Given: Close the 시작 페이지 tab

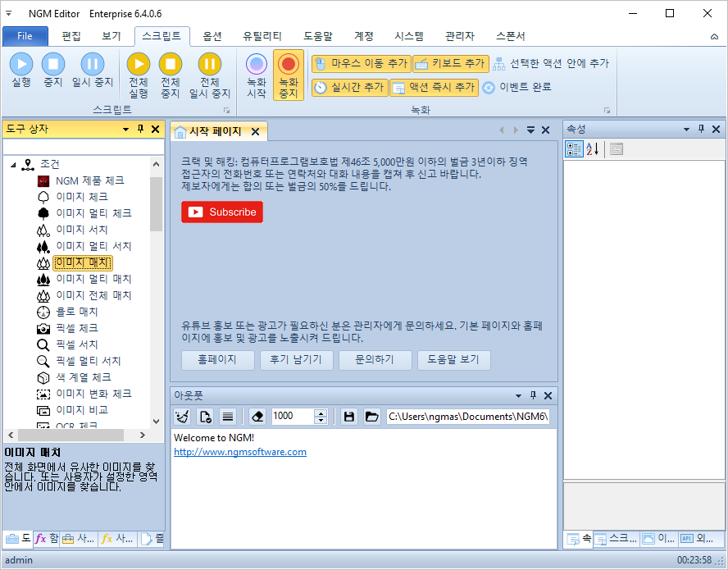Looking at the screenshot, I should pyautogui.click(x=255, y=132).
